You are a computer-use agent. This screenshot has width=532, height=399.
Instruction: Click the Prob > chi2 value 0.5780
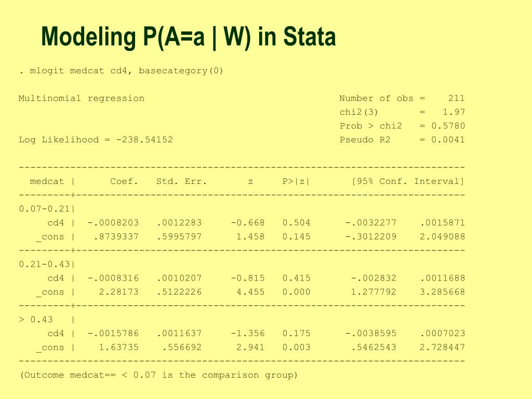point(448,126)
